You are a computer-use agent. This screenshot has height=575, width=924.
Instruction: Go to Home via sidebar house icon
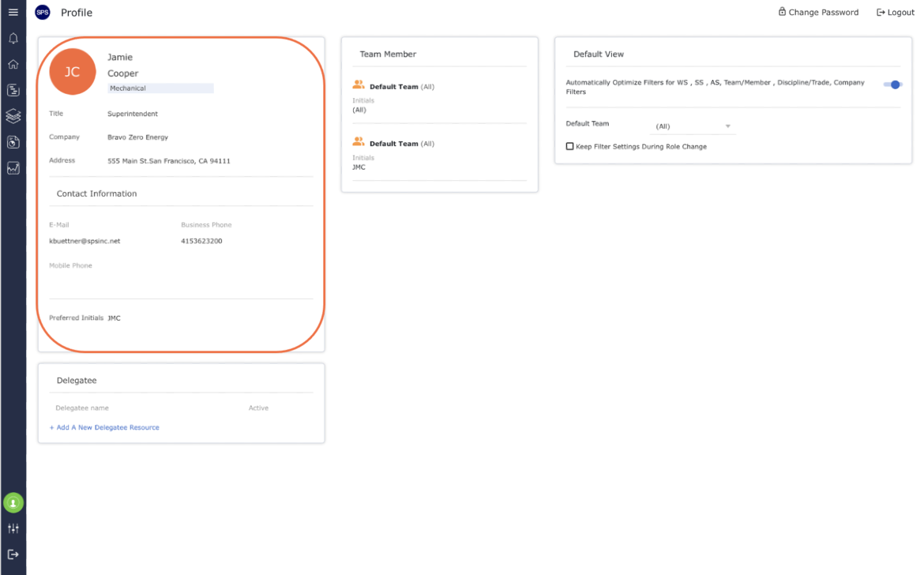13,64
